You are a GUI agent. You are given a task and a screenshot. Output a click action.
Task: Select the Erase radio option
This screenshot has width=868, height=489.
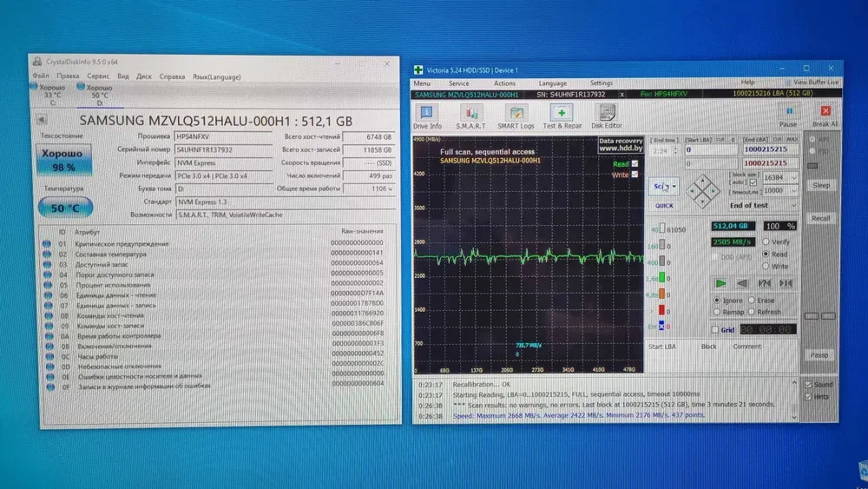pyautogui.click(x=752, y=300)
